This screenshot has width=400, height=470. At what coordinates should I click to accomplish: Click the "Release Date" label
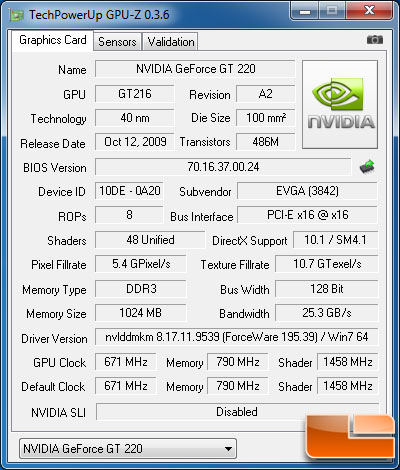tap(53, 144)
